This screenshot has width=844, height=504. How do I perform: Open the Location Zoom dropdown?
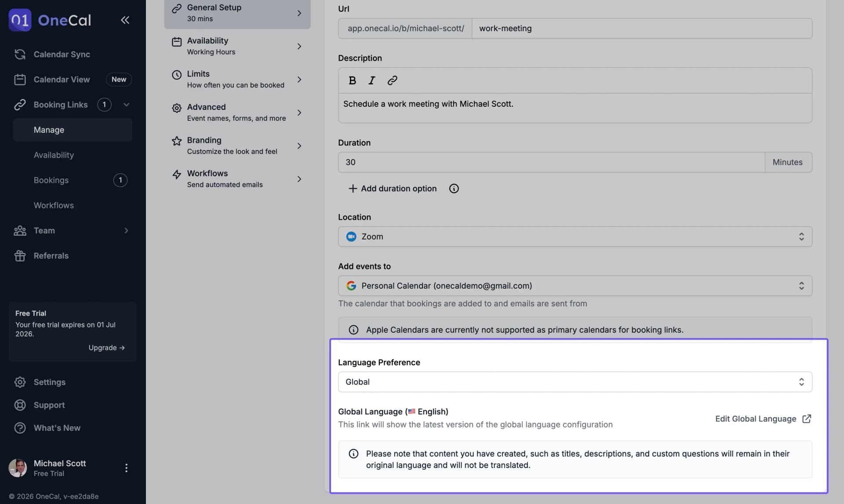(x=575, y=236)
